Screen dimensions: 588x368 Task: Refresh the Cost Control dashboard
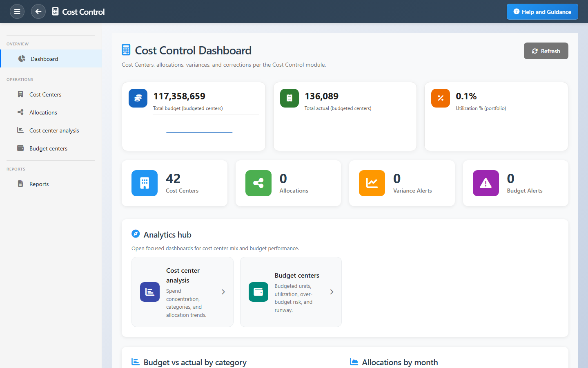(546, 51)
